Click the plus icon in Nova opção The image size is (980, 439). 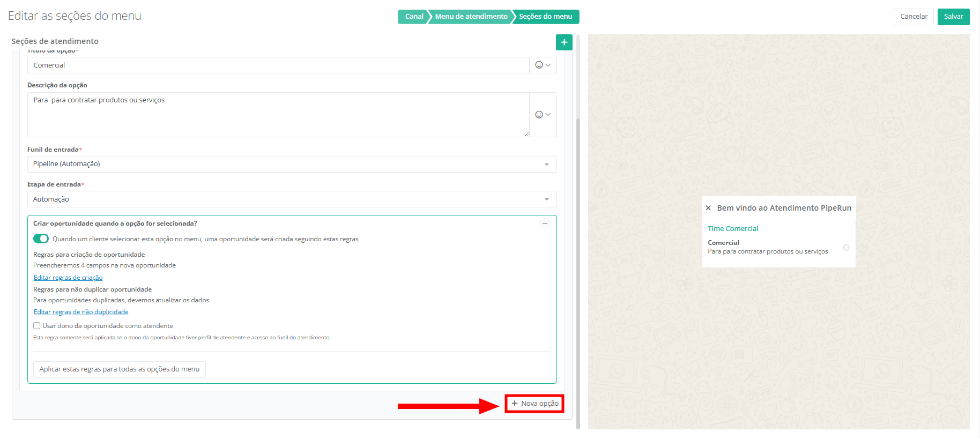click(x=515, y=404)
